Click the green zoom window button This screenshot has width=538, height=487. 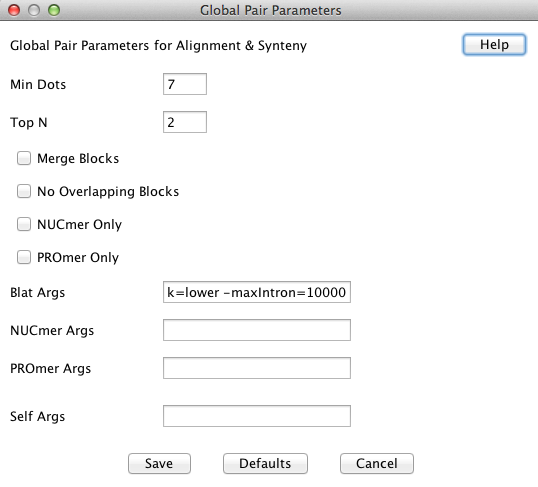pyautogui.click(x=54, y=10)
